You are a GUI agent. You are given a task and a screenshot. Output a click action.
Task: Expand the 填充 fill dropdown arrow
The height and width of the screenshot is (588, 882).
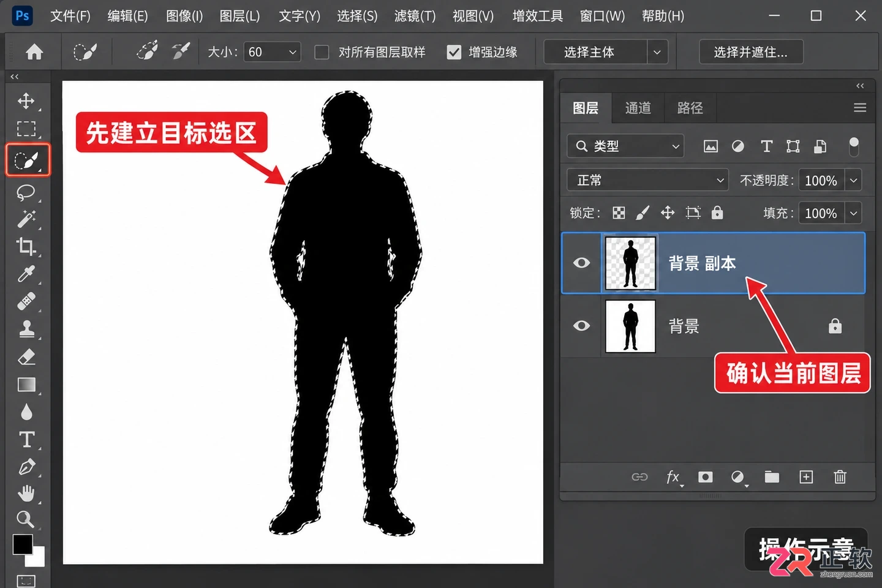(853, 213)
